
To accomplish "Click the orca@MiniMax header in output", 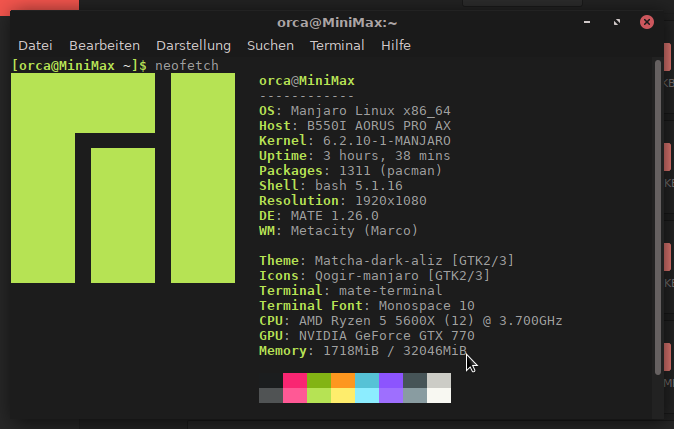I will coord(307,81).
